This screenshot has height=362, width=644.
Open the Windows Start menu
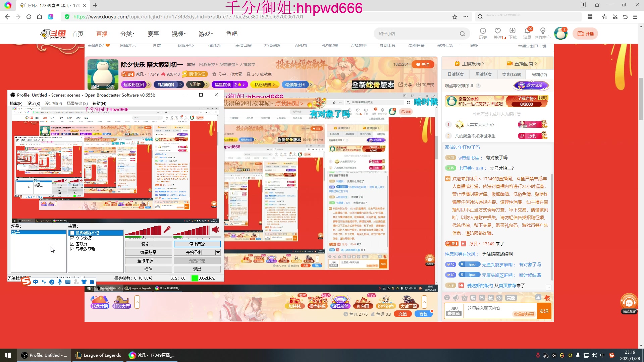(x=8, y=355)
